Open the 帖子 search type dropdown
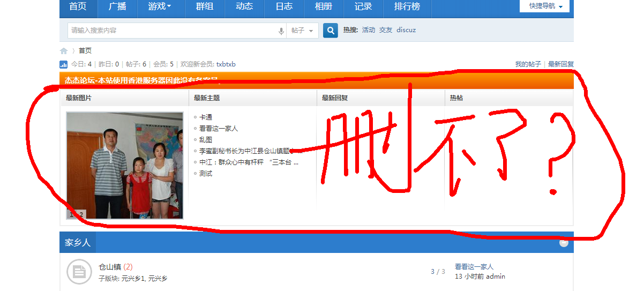 click(303, 31)
